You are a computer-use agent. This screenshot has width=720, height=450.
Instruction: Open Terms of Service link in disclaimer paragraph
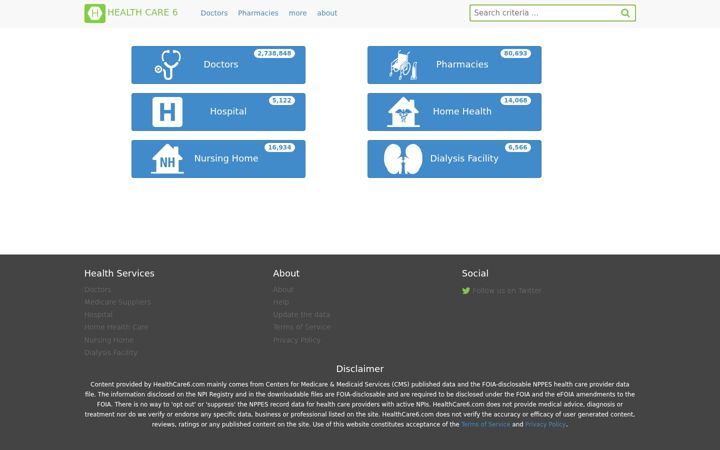coord(485,424)
